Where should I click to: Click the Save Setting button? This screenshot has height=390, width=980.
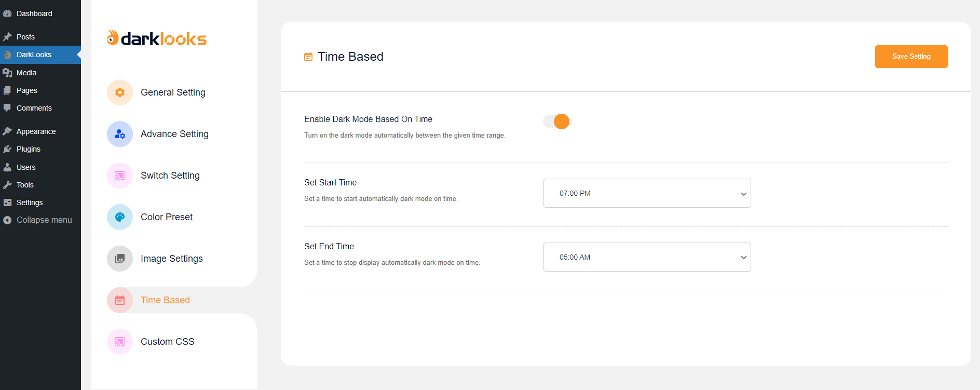(911, 57)
